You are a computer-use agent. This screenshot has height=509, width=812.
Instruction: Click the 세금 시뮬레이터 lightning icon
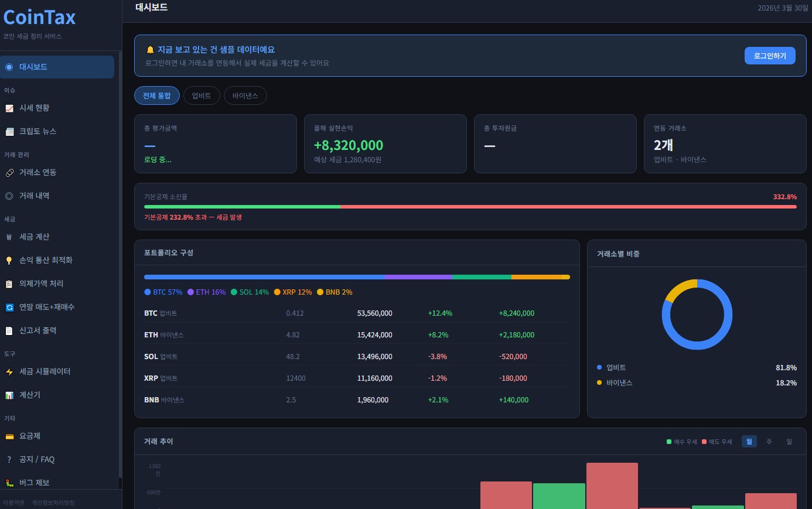[9, 371]
